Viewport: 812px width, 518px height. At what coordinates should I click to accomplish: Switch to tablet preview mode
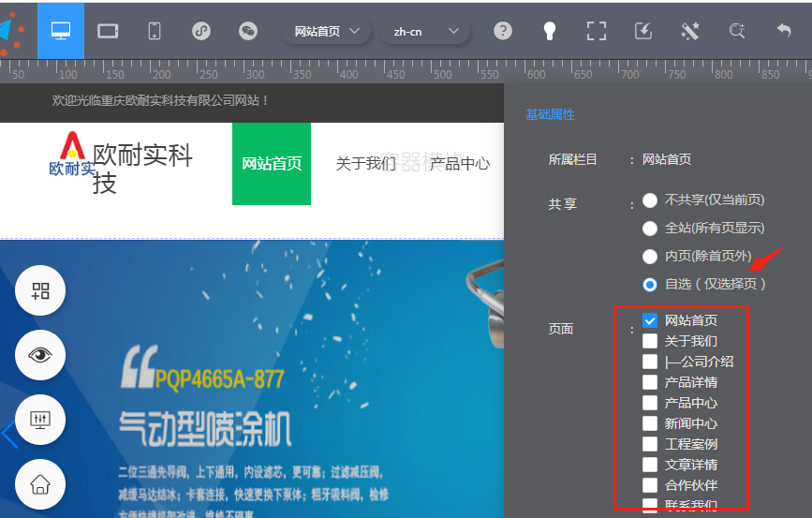(x=108, y=31)
